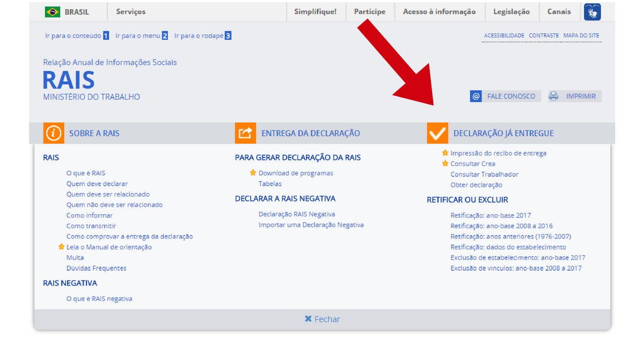Open Como comprovar a entrega da declaração

click(129, 237)
